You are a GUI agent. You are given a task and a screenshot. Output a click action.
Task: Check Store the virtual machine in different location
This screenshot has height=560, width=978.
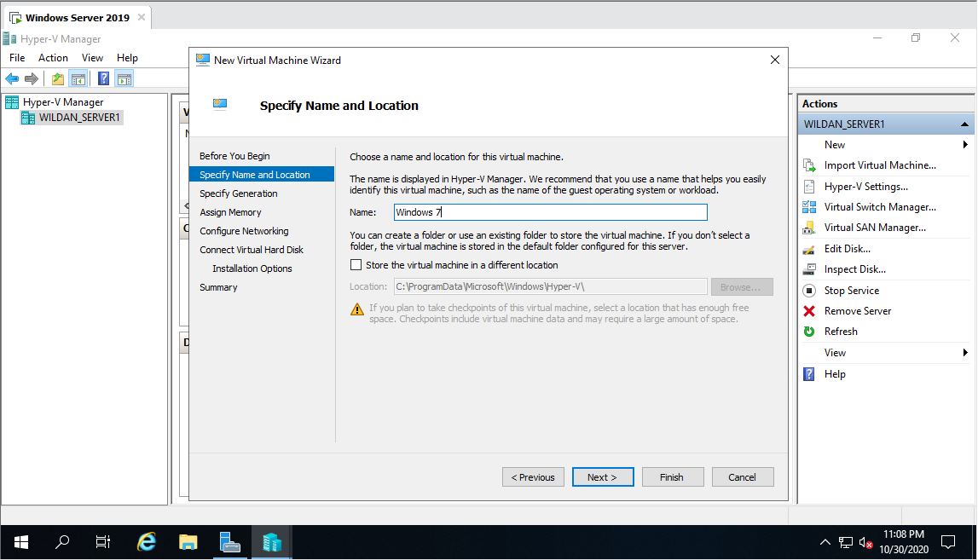(356, 265)
